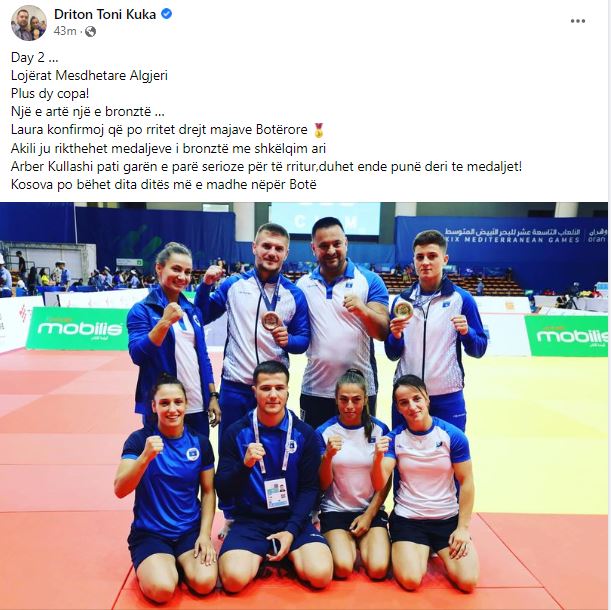The height and width of the screenshot is (610, 611).
Task: Open the post options three-dot menu
Action: coord(577,21)
